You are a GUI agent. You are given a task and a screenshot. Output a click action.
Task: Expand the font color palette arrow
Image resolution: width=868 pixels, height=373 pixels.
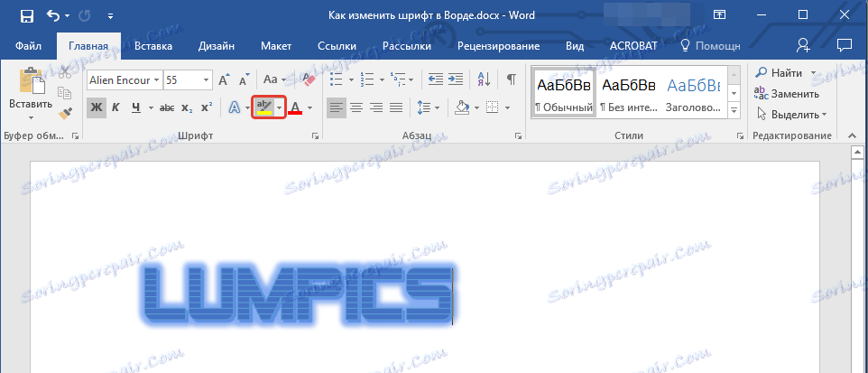pos(310,107)
